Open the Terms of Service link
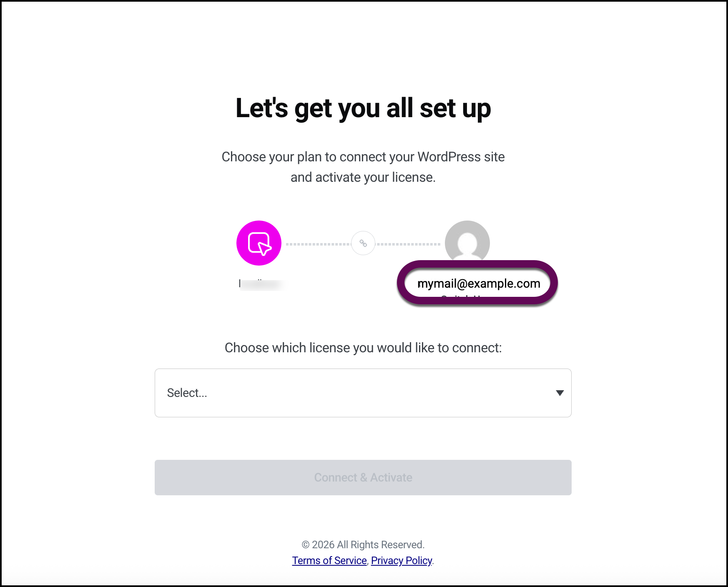The height and width of the screenshot is (587, 728). point(329,560)
